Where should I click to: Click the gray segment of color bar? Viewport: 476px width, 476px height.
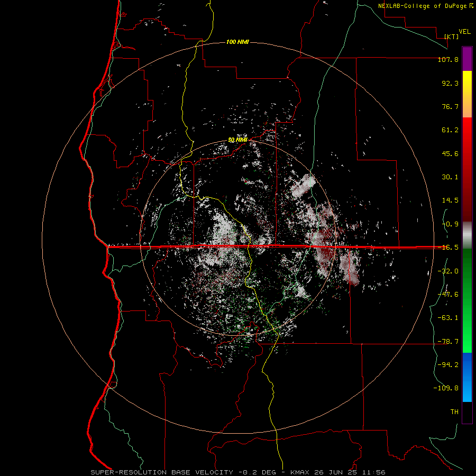coord(467,235)
